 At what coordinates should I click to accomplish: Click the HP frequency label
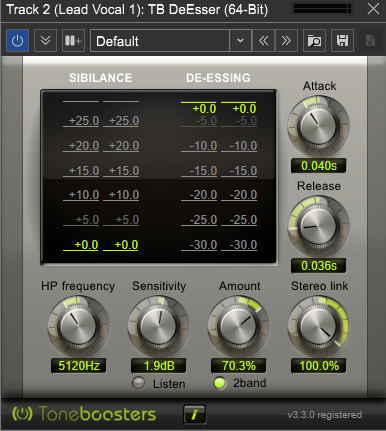[x=78, y=286]
